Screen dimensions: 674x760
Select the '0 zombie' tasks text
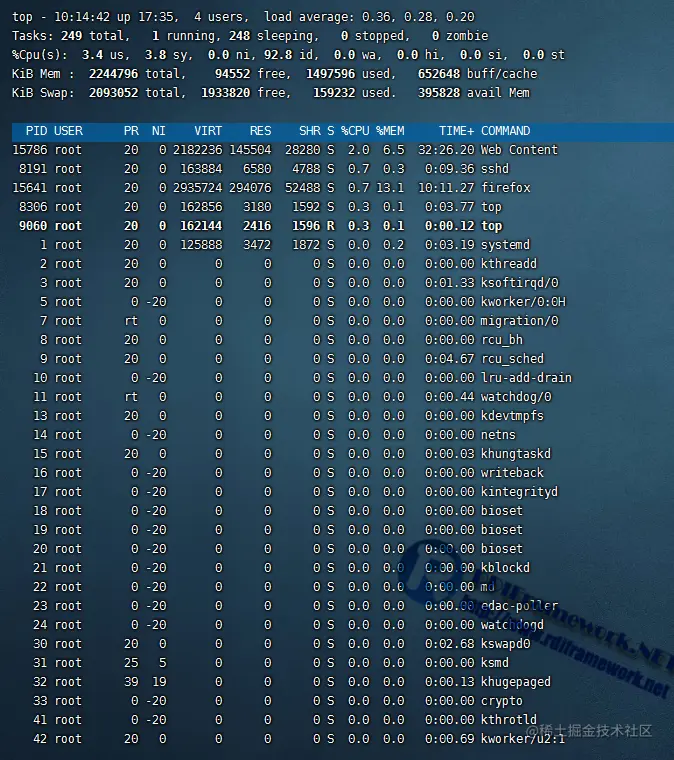click(x=460, y=36)
